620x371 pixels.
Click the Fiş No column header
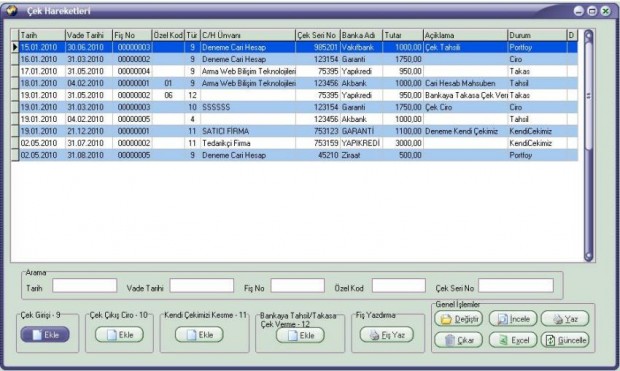point(132,35)
